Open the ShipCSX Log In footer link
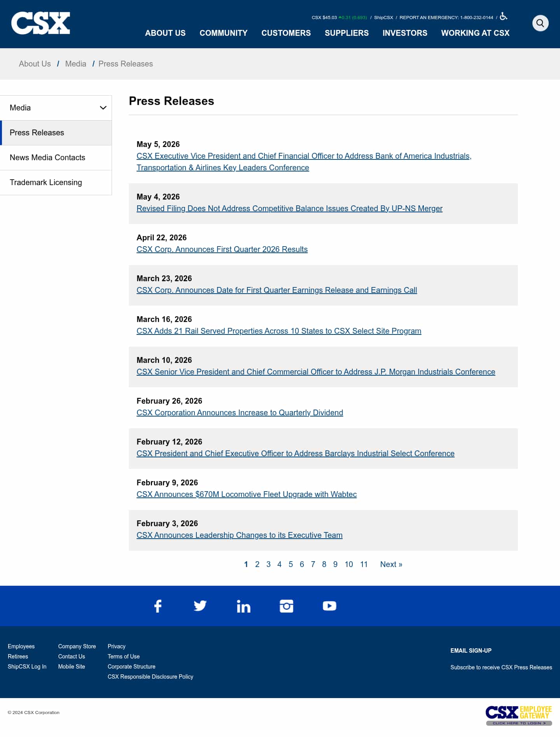This screenshot has width=560, height=737. [x=27, y=667]
